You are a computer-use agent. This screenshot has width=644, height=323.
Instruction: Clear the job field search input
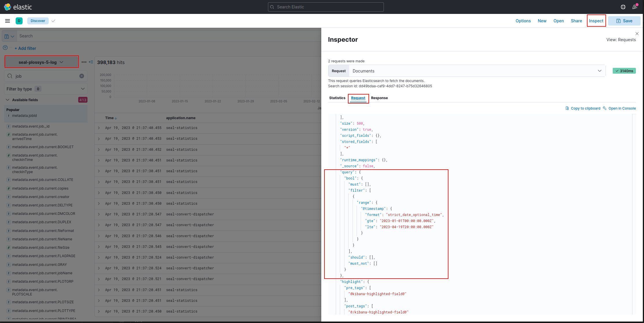coord(82,76)
